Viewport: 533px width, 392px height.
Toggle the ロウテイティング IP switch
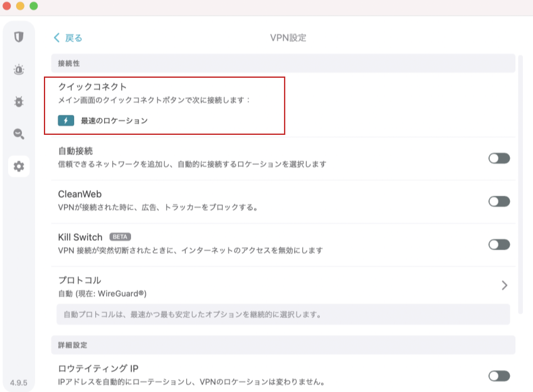pyautogui.click(x=499, y=376)
